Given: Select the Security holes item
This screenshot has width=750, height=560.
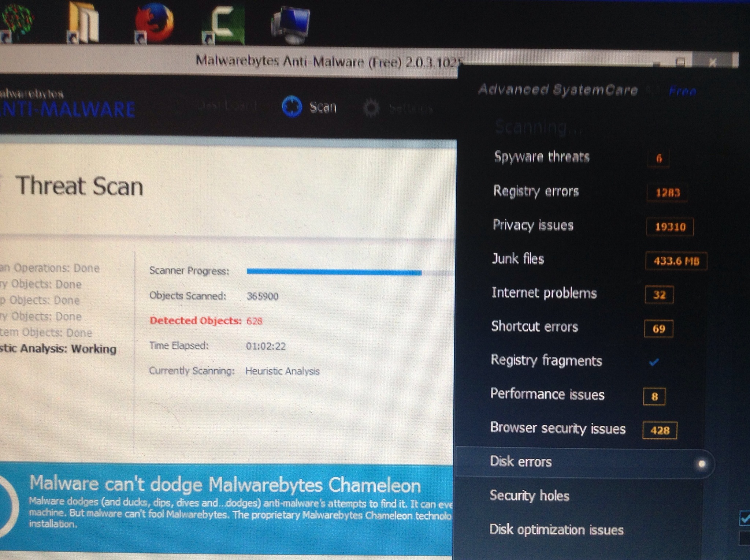Looking at the screenshot, I should click(529, 496).
